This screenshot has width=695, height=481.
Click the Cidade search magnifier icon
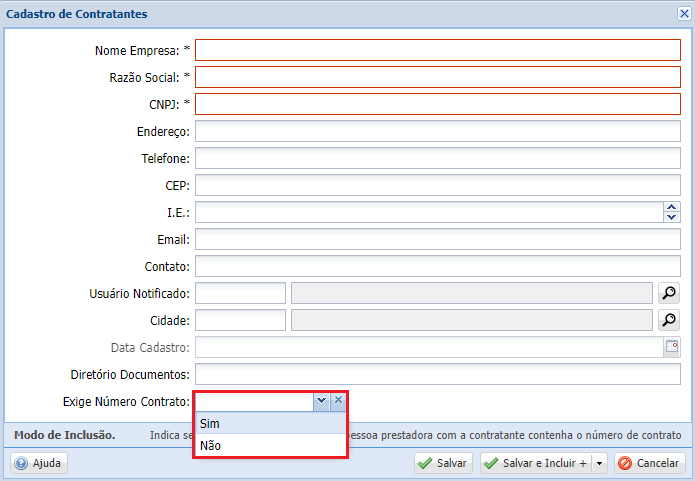click(669, 320)
